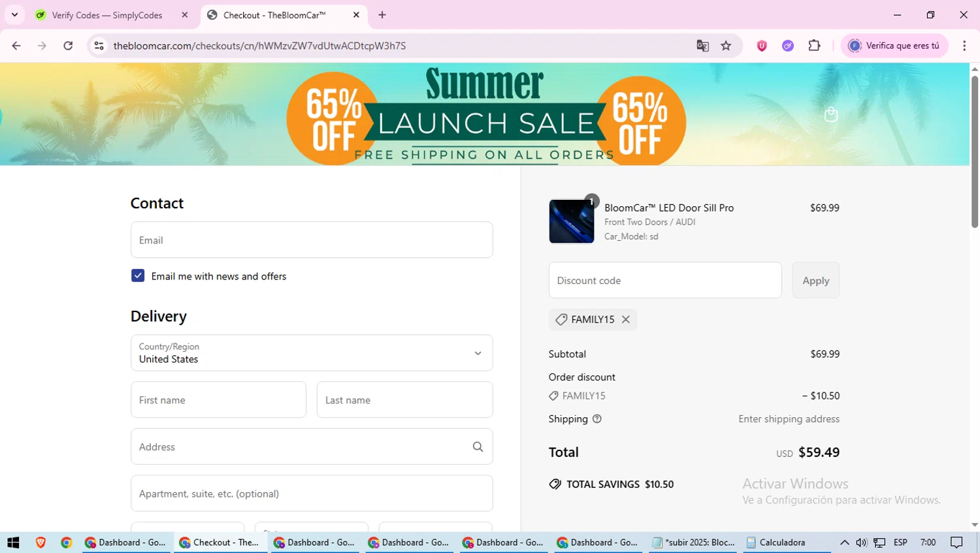Open the Extensions puzzle icon

point(814,46)
